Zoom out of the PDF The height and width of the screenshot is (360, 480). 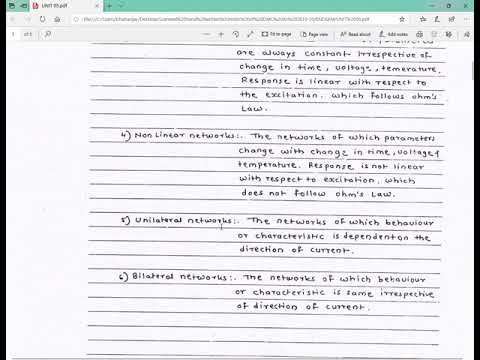[207, 34]
